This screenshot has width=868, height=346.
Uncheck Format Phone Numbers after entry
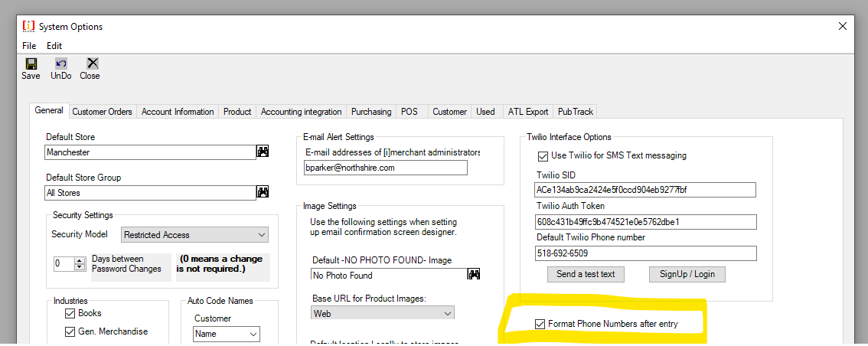tap(540, 324)
